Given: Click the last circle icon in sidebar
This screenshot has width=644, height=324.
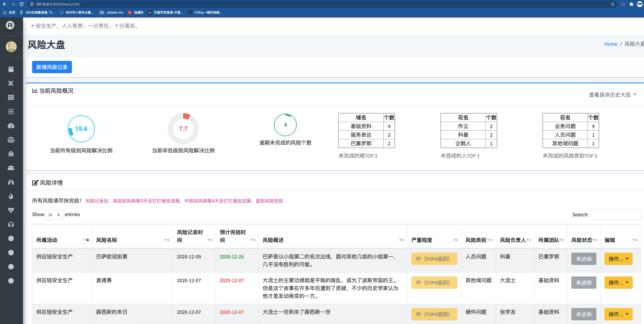Looking at the screenshot, I should tap(11, 281).
